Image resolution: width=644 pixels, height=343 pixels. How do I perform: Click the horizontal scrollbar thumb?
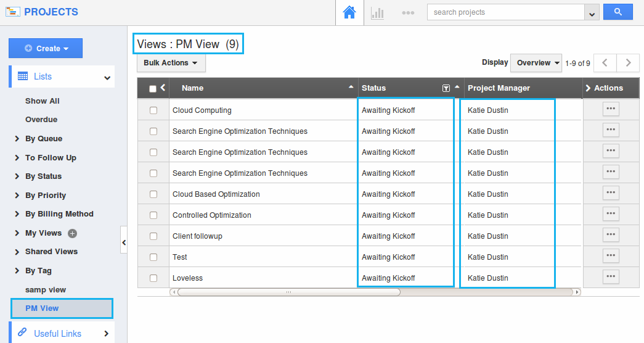(289, 292)
